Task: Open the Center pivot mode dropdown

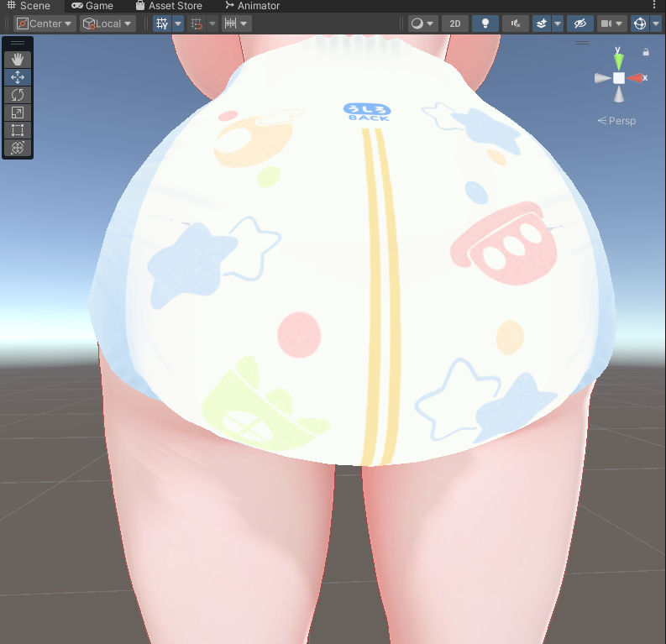Action: pos(45,24)
